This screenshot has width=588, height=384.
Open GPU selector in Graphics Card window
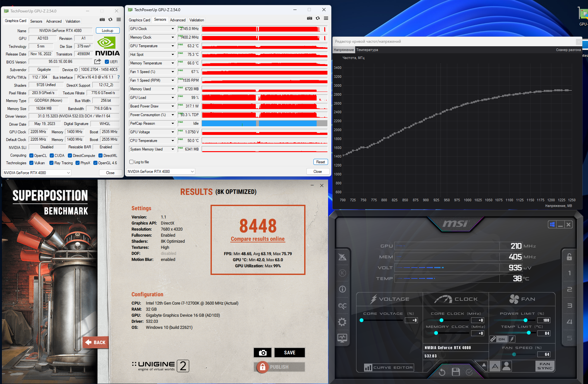click(x=37, y=173)
